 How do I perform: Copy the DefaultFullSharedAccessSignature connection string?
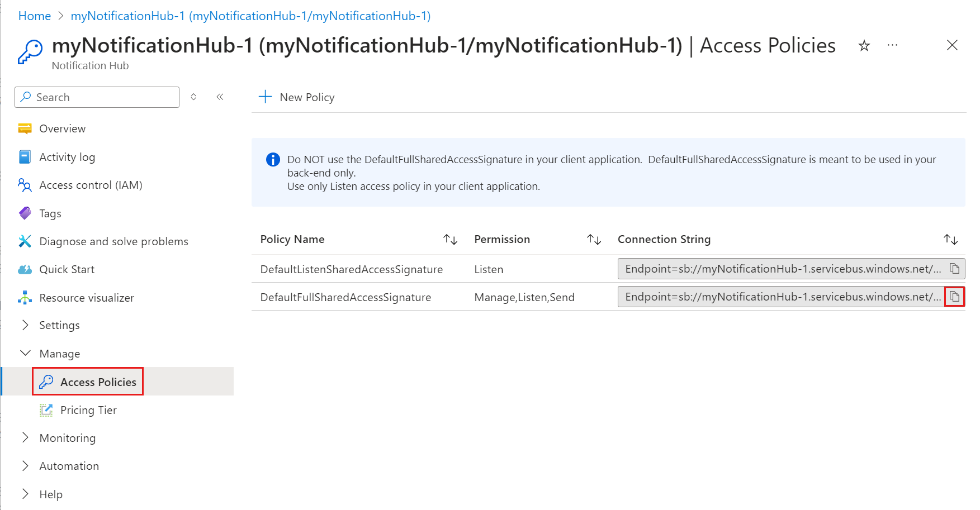pyautogui.click(x=954, y=297)
